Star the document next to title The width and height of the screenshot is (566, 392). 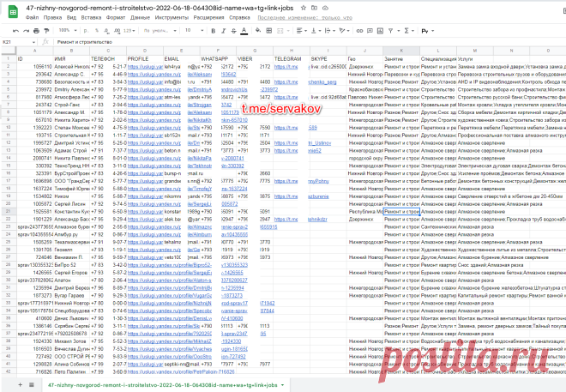click(x=304, y=8)
